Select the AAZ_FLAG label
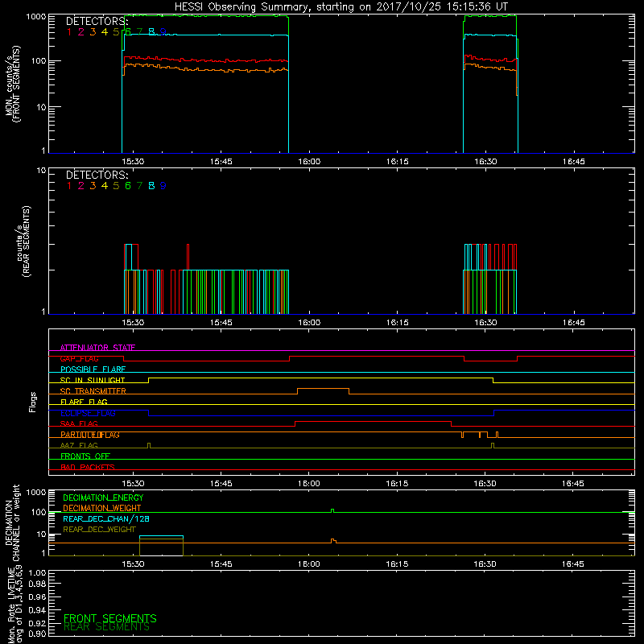 click(79, 445)
